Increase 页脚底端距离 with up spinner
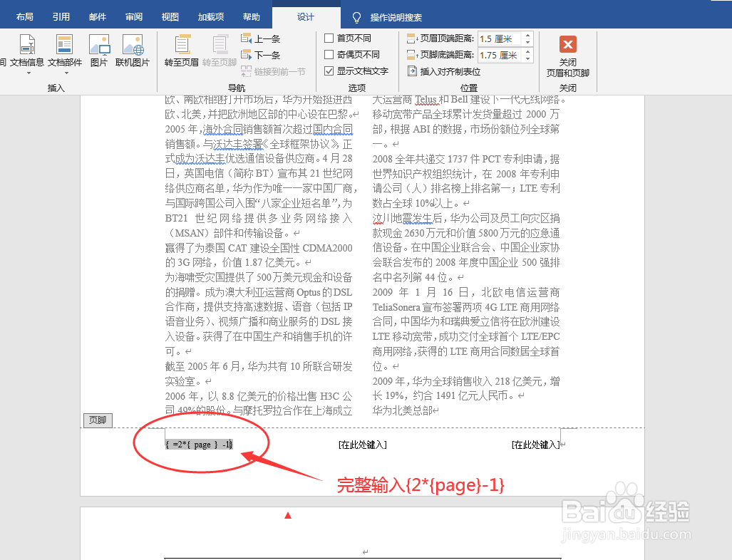The width and height of the screenshot is (732, 560). (x=527, y=52)
